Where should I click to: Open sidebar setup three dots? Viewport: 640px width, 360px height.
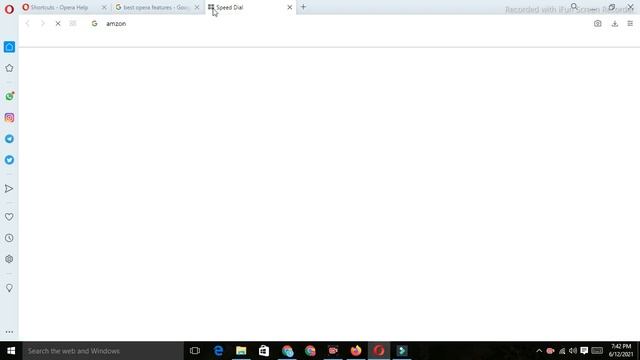(9, 332)
